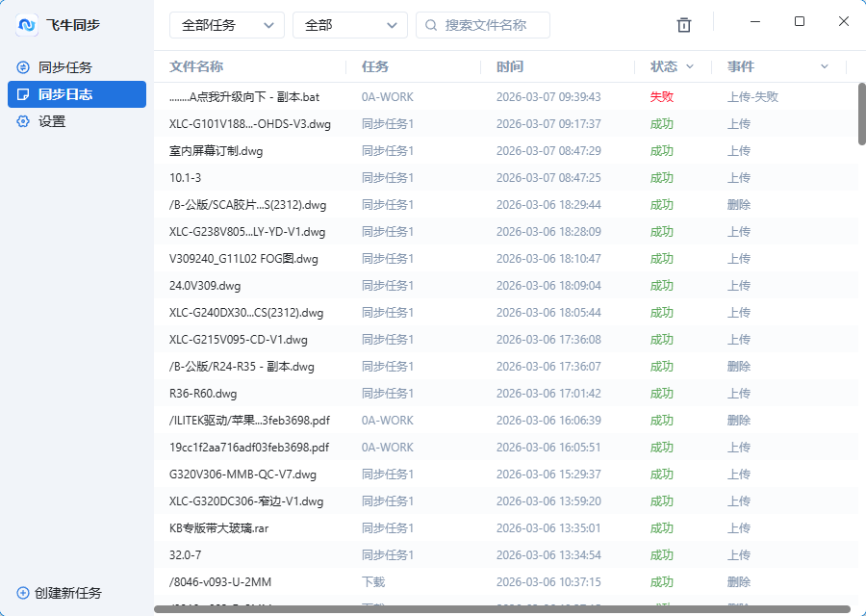866x616 pixels.
Task: Click the gear icon beside 设置
Action: click(x=23, y=121)
